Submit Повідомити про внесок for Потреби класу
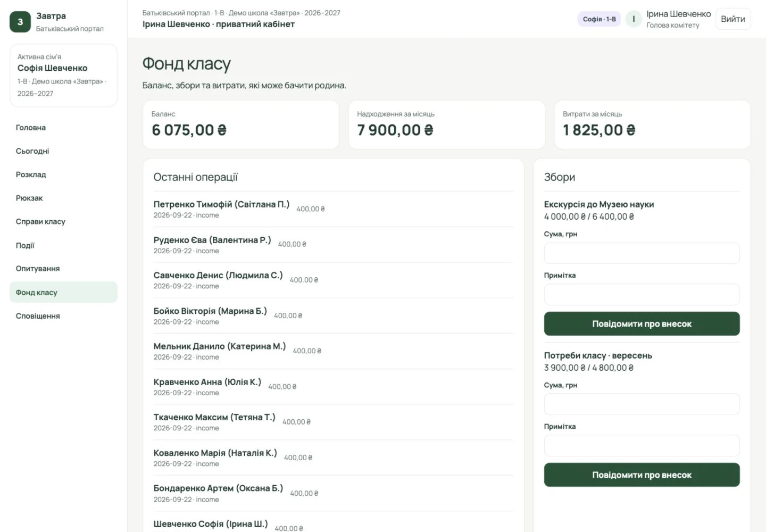The image size is (766, 532). 642,475
